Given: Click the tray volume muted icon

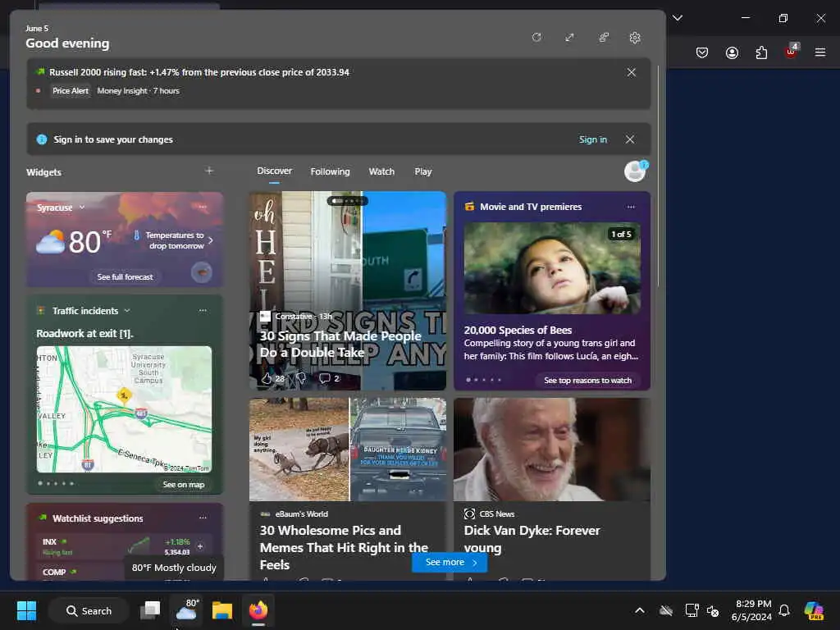Looking at the screenshot, I should tap(713, 610).
